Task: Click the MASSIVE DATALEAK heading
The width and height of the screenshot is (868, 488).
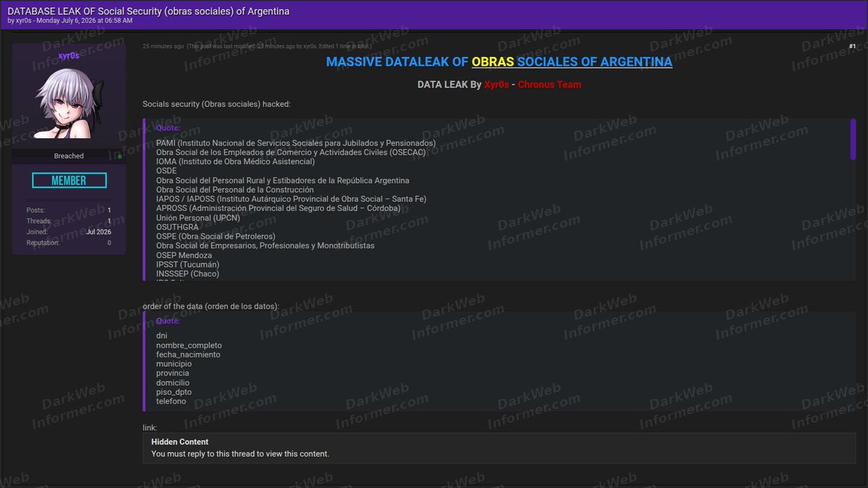Action: (499, 62)
